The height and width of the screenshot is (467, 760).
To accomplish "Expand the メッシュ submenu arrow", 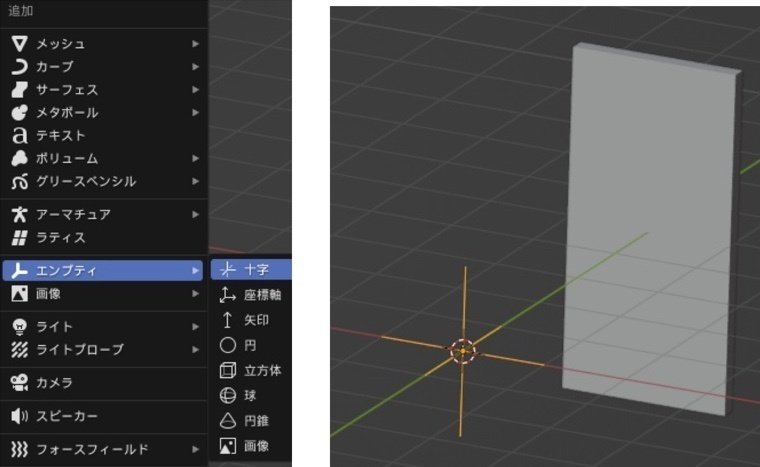I will pyautogui.click(x=195, y=44).
